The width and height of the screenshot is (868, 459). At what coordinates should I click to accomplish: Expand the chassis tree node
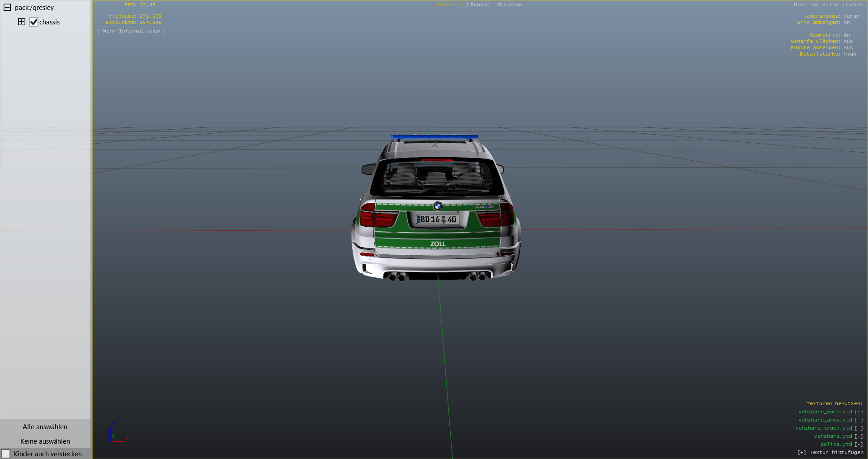[22, 22]
